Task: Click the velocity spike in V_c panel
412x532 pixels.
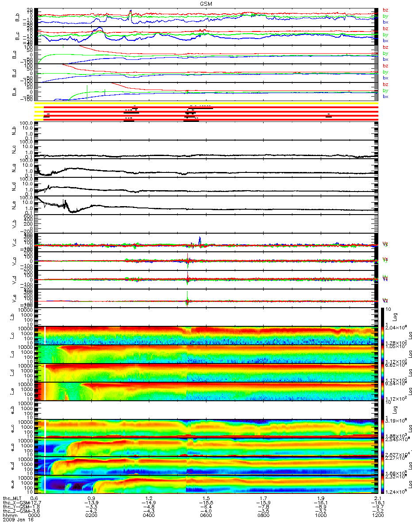Action: coord(200,240)
